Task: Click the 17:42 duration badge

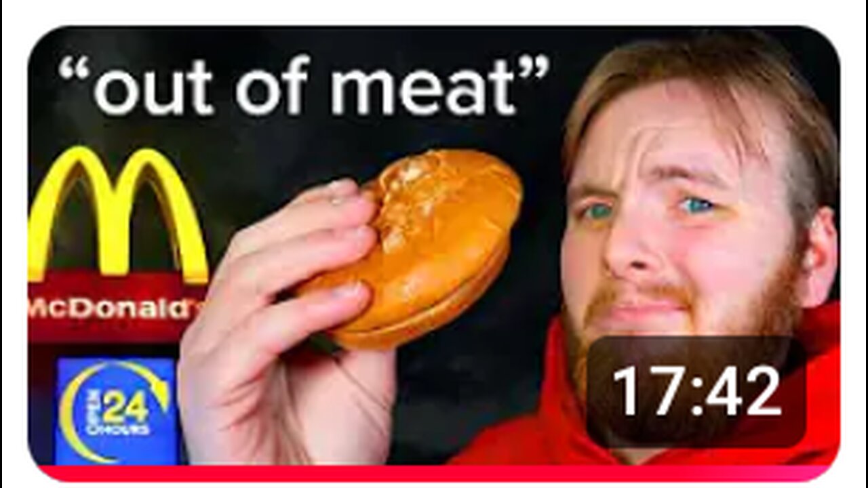Action: point(696,392)
